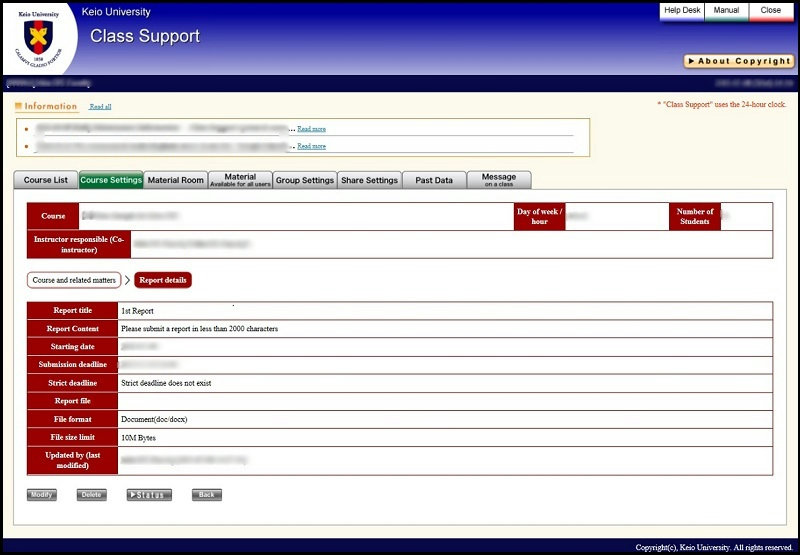Check submission Status of the report
Screen dimensions: 800x555
[x=149, y=495]
